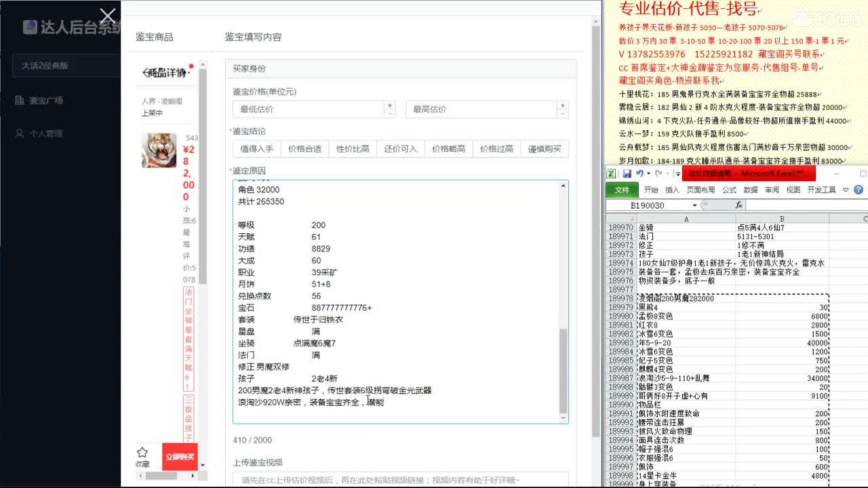
Task: Click the Excel redo arrow icon
Action: [658, 174]
